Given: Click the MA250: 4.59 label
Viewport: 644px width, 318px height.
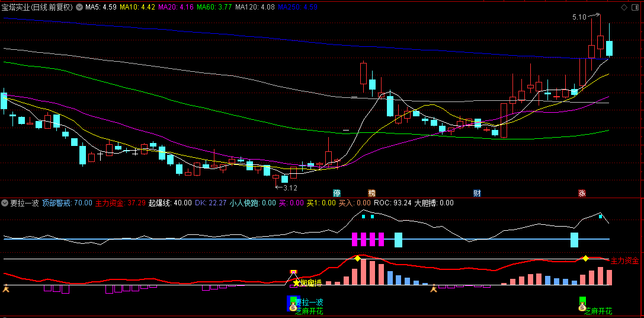Looking at the screenshot, I should [298, 7].
